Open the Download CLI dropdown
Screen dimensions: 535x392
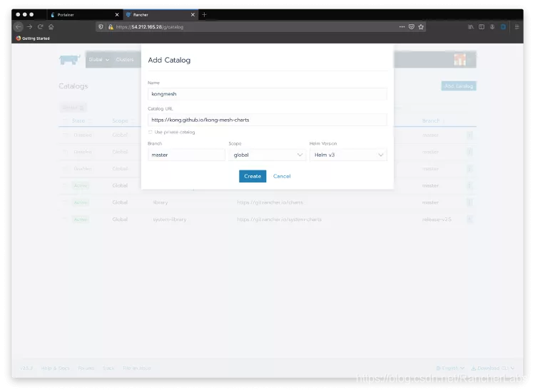(x=493, y=368)
